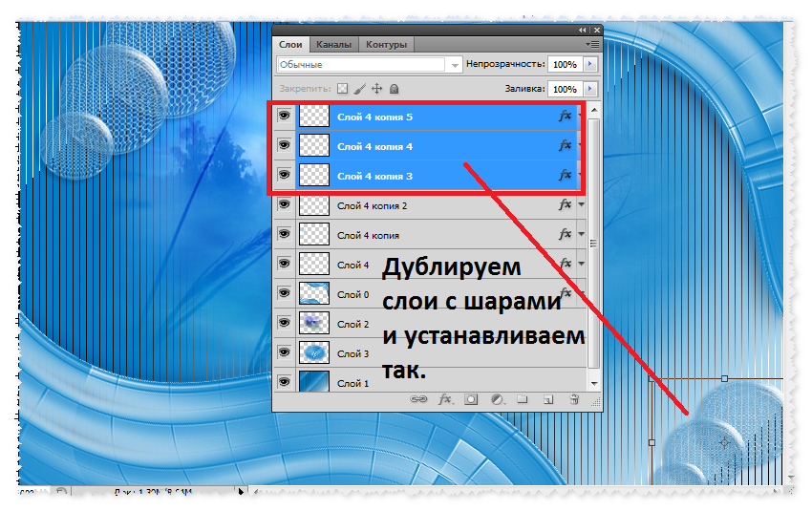
Task: Select thumbnail of Слой 0
Action: (314, 293)
